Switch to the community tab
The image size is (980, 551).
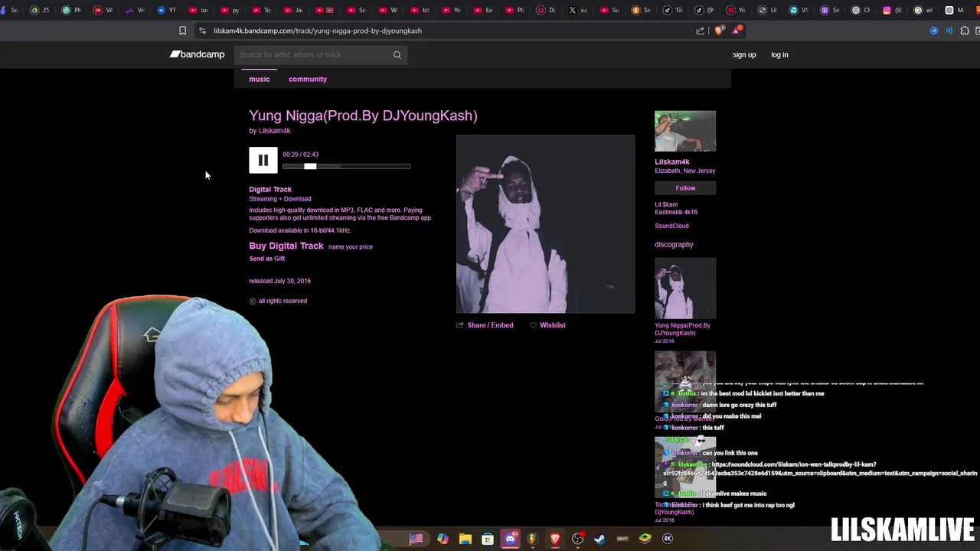click(x=308, y=79)
